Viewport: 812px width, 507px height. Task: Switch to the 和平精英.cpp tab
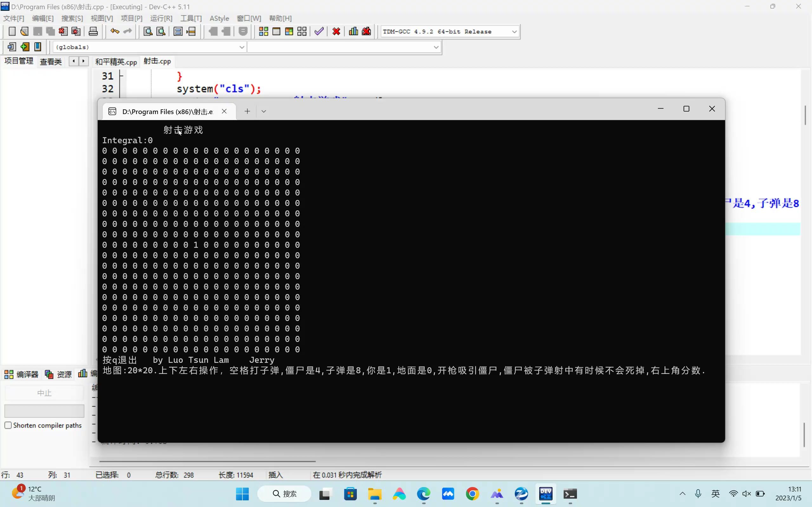116,62
